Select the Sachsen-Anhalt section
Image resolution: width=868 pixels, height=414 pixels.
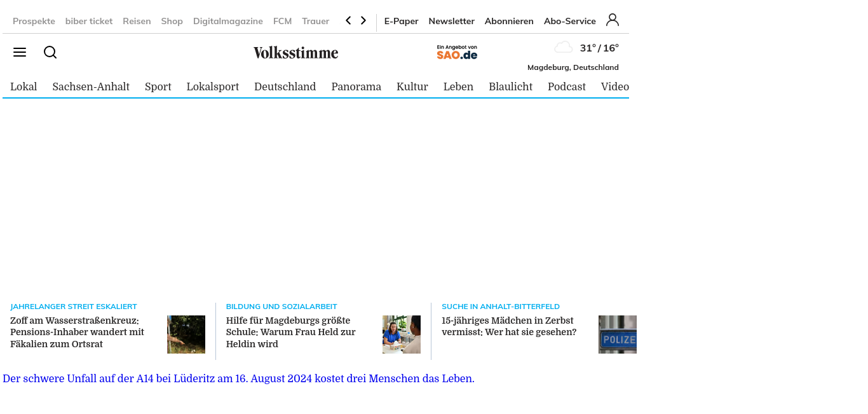pos(91,86)
